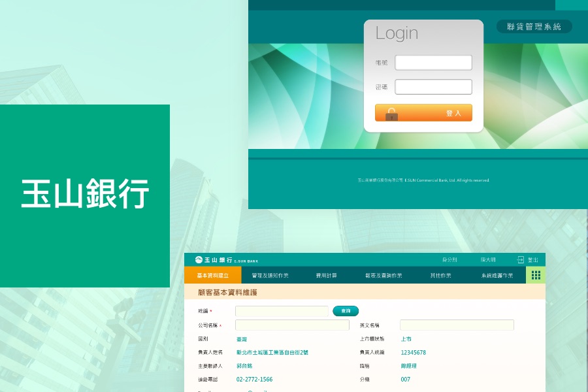Click the 登出 logout link
Image resolution: width=588 pixels, height=392 pixels.
(x=533, y=260)
